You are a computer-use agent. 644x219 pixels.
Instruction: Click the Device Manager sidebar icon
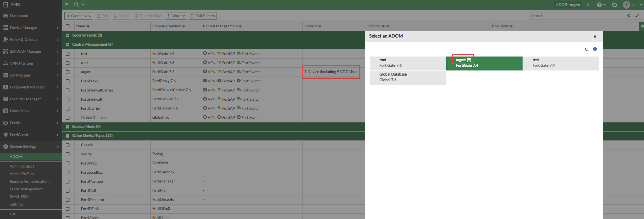point(6,28)
